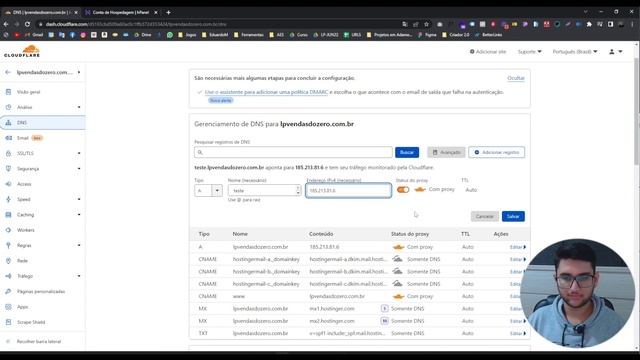Open the Regras sidebar icon

(x=9, y=245)
